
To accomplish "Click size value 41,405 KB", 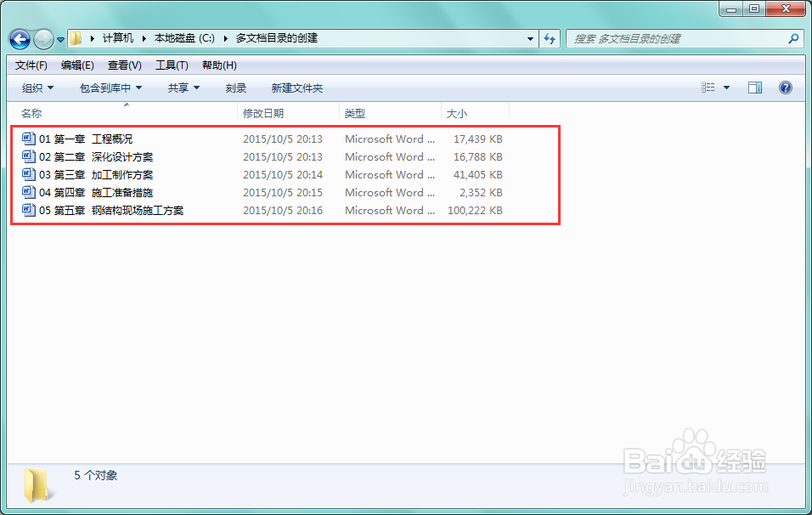I will [x=478, y=174].
